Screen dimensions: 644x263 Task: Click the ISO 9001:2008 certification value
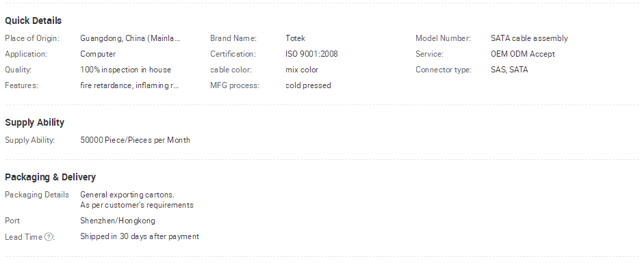pyautogui.click(x=311, y=54)
